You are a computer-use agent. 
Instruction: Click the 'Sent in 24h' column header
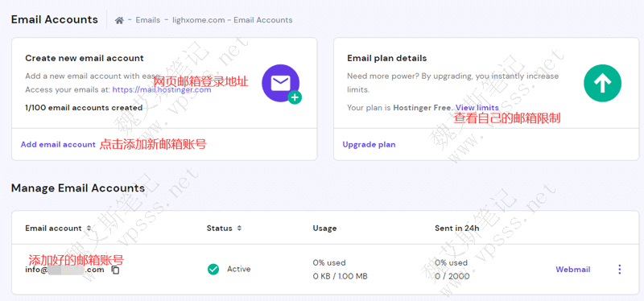[456, 229]
